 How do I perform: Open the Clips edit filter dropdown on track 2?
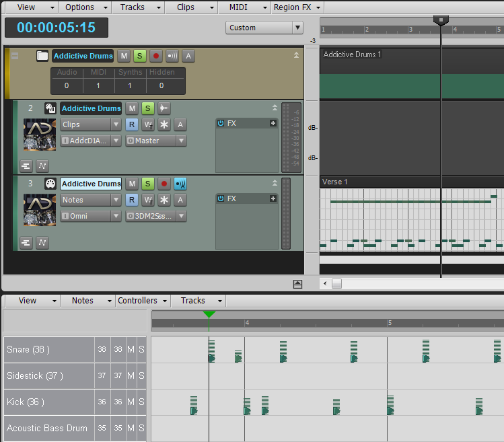click(x=91, y=124)
